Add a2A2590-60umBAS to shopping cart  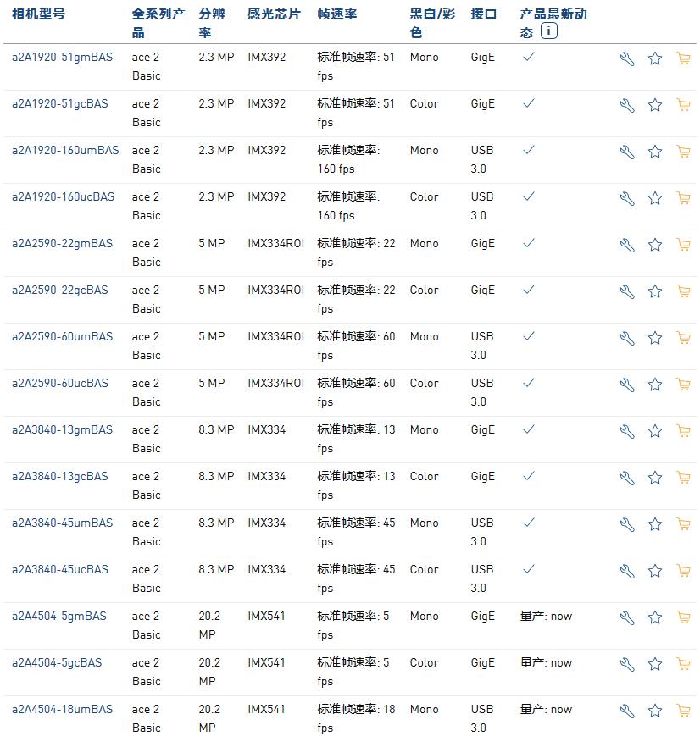coord(684,337)
